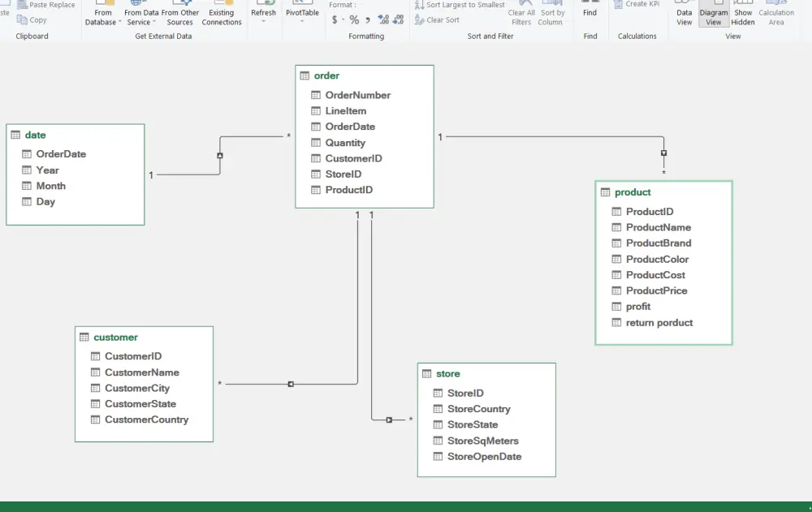Refresh the data model
Viewport: 812px width, 512px height.
263,10
